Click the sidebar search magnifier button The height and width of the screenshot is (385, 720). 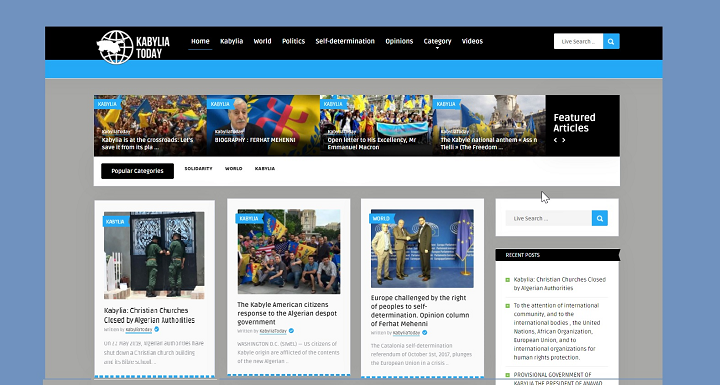[x=600, y=218]
